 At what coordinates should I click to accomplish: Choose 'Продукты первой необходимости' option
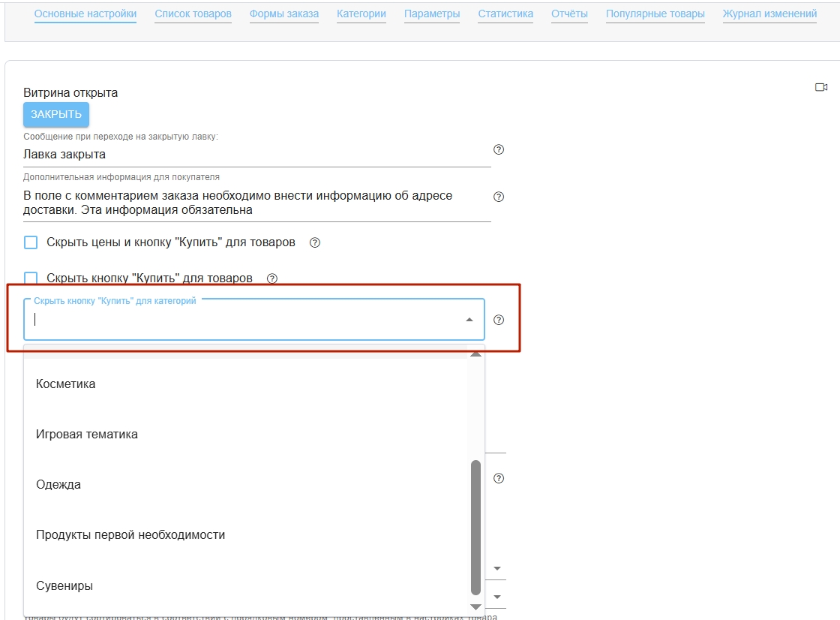click(130, 535)
